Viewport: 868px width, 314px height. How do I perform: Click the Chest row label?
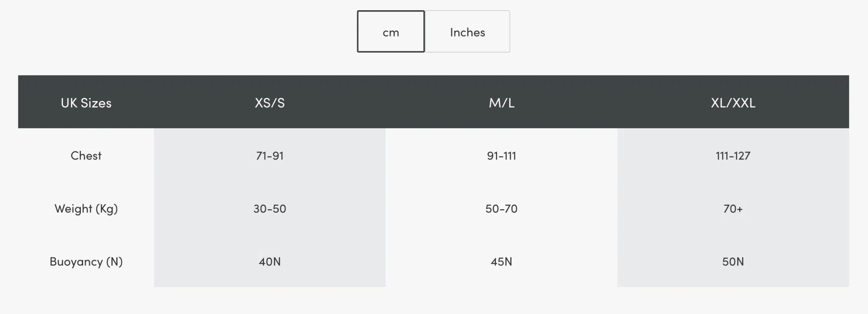(86, 156)
